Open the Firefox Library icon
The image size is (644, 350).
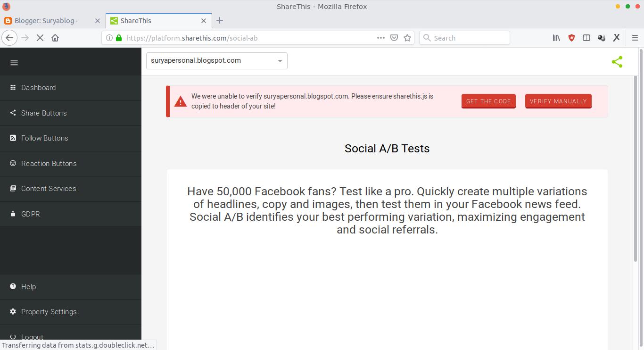point(556,38)
